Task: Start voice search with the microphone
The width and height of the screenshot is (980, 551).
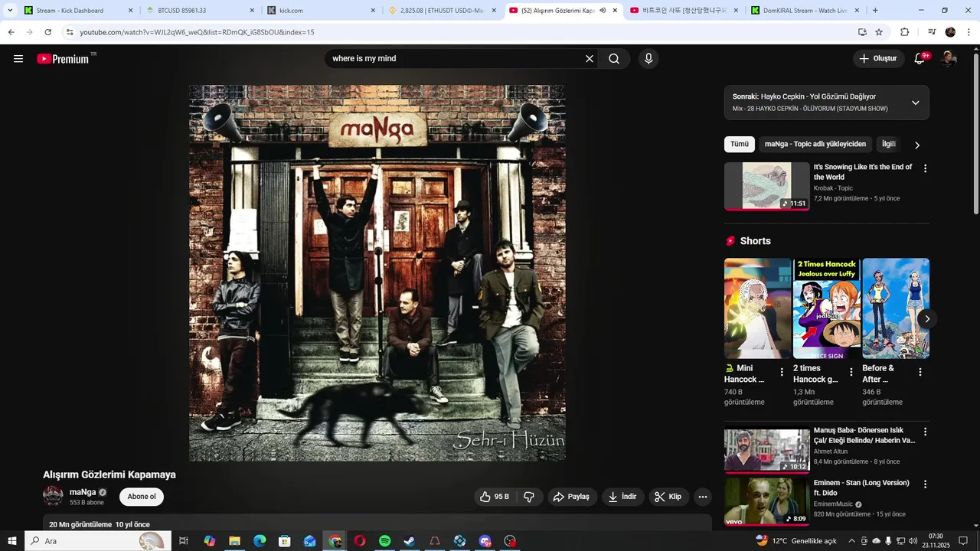Action: (648, 59)
